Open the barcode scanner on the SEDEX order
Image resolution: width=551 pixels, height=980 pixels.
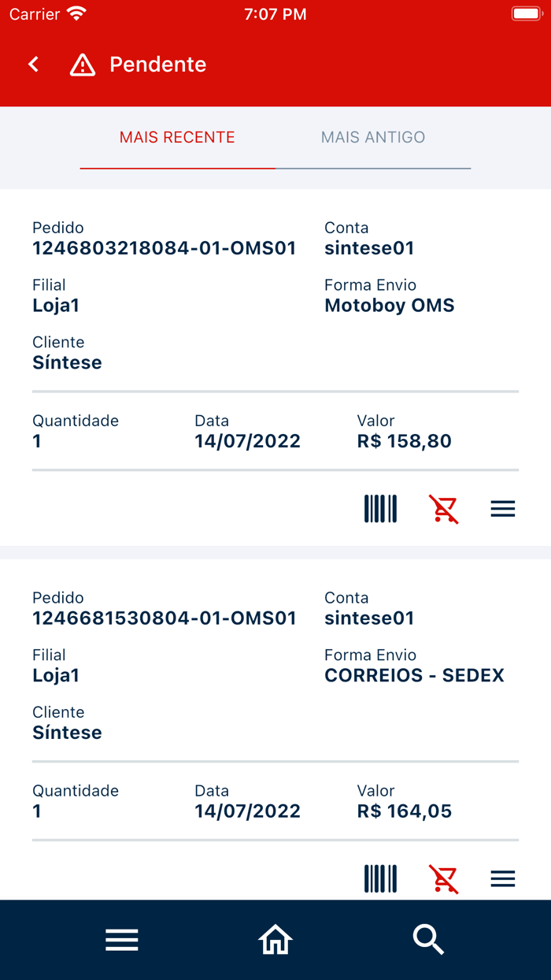pos(379,878)
